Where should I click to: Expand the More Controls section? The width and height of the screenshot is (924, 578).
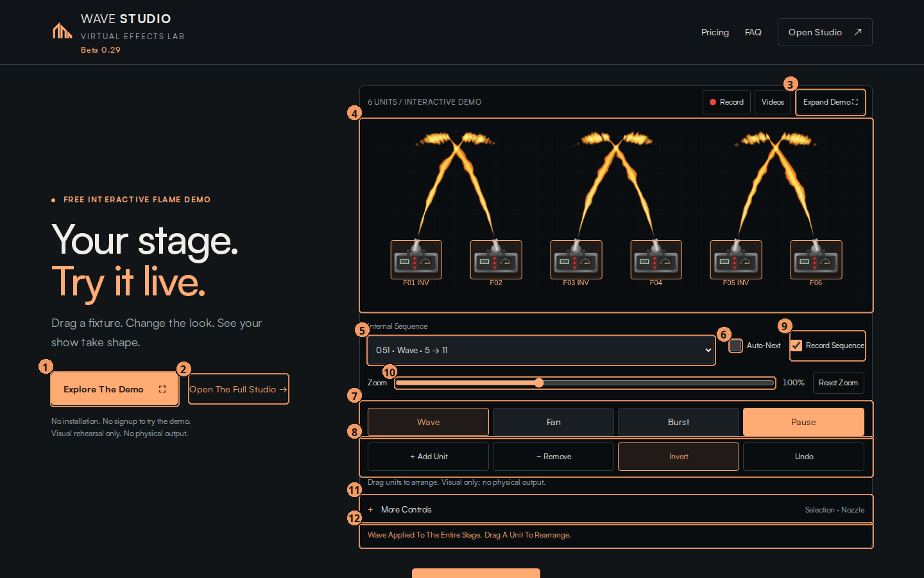tap(616, 509)
